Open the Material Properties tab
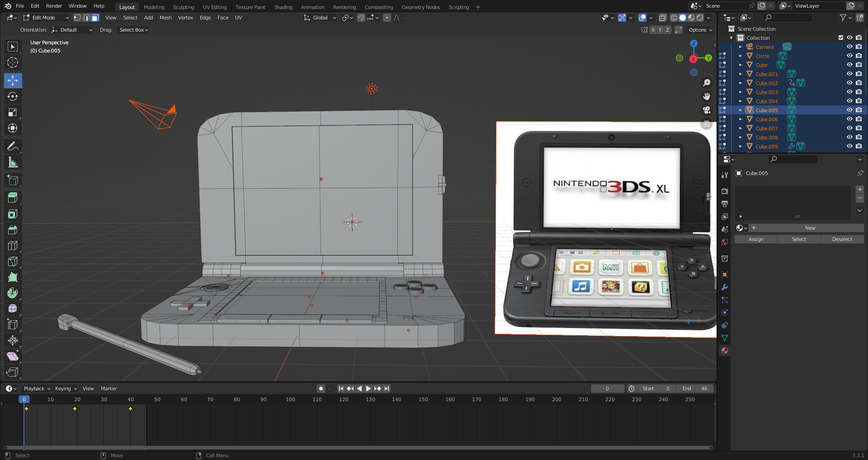Screen dimensions: 868x460 (725, 351)
